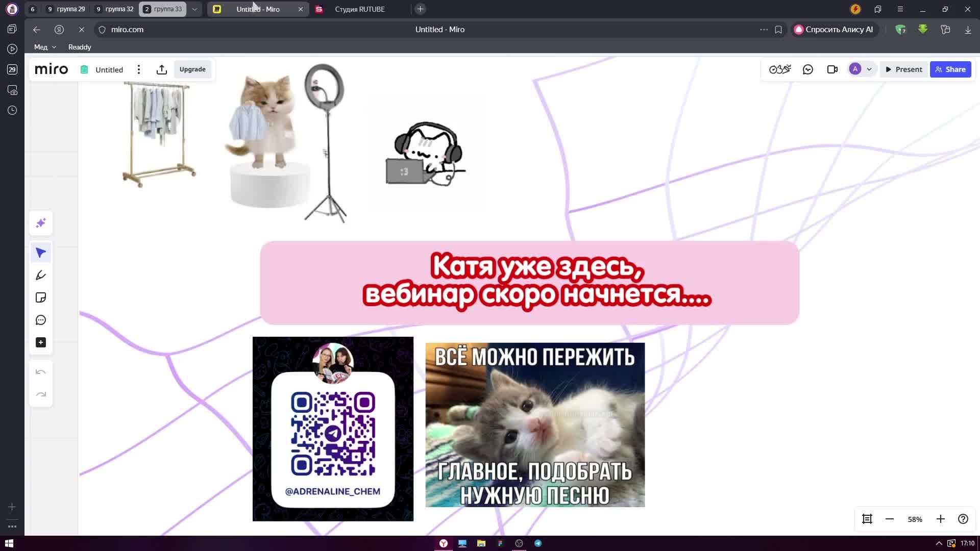Image resolution: width=980 pixels, height=551 pixels.
Task: Click the fit-to-screen frame icon
Action: 867,519
